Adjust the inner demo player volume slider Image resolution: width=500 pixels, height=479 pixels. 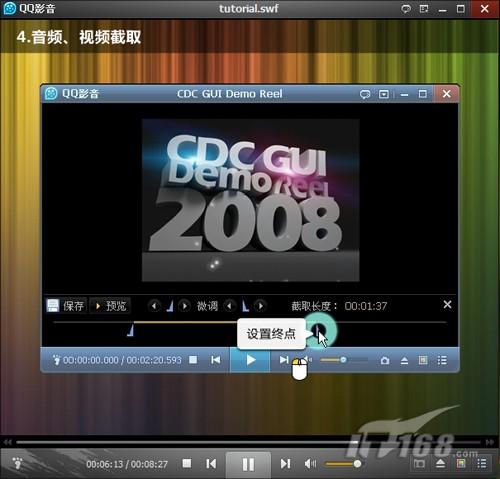coord(344,360)
